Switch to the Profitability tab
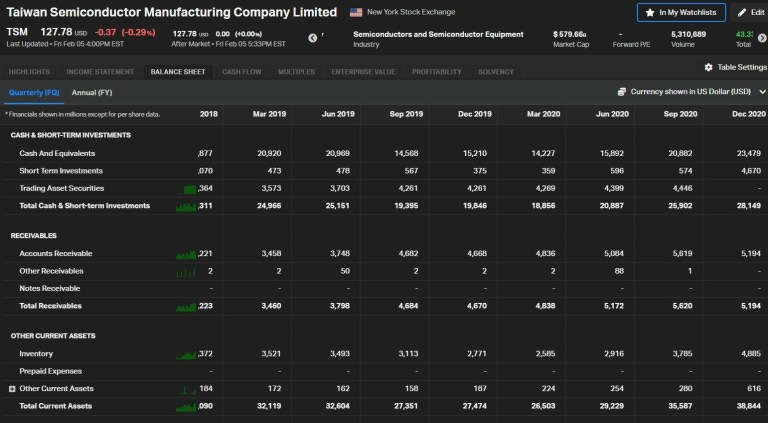This screenshot has width=768, height=423. point(437,71)
